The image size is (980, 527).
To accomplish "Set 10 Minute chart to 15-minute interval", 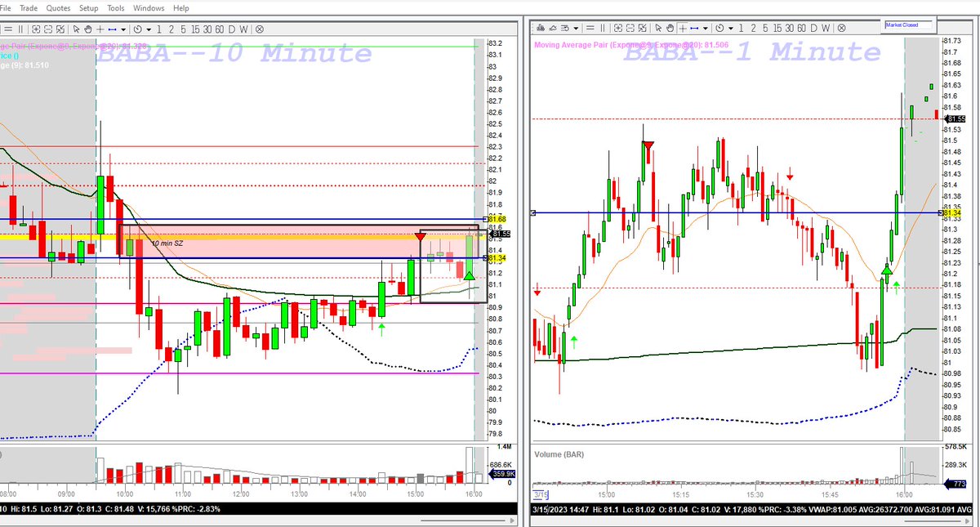I will point(195,29).
